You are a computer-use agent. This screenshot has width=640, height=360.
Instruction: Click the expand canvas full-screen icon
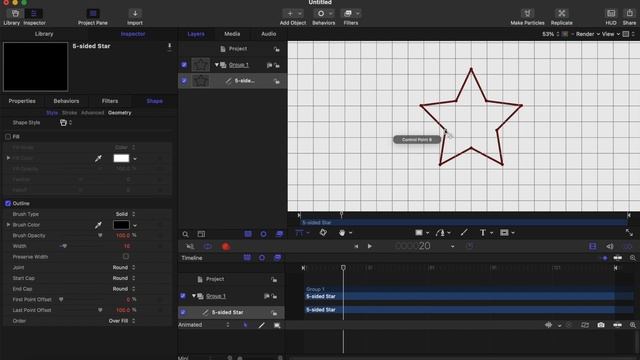pyautogui.click(x=629, y=233)
